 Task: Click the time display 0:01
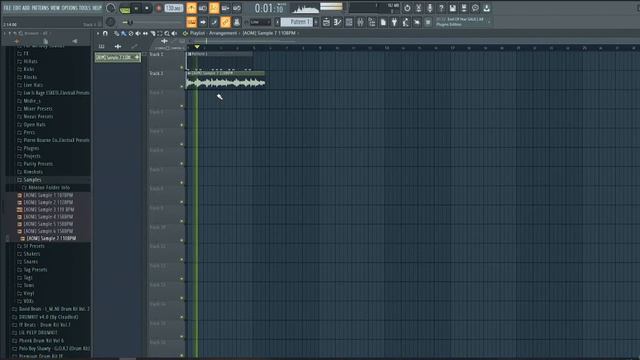269,8
